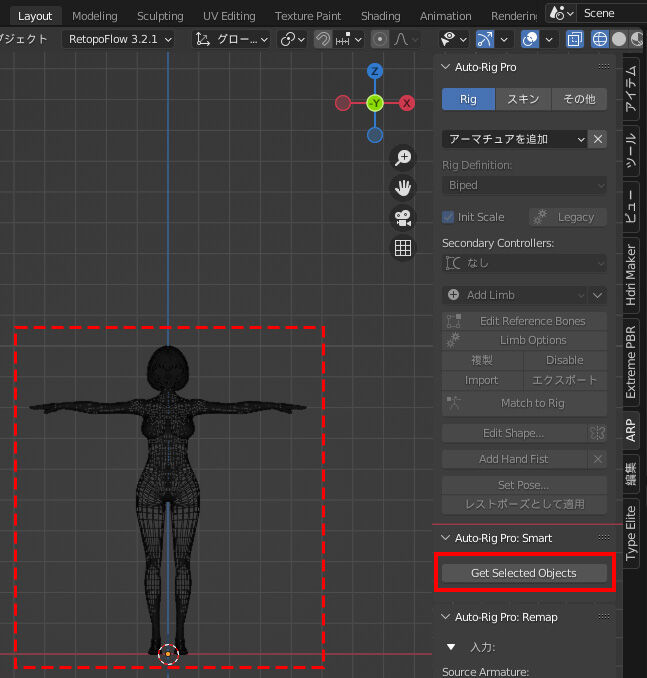Switch to Animation workspace tab
The width and height of the screenshot is (647, 678).
click(445, 16)
